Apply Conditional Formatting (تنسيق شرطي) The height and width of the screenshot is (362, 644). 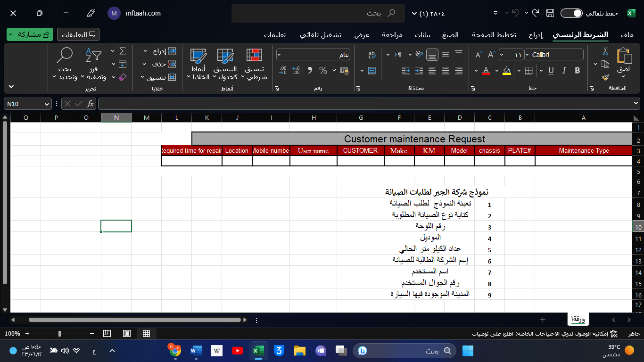pos(255,64)
